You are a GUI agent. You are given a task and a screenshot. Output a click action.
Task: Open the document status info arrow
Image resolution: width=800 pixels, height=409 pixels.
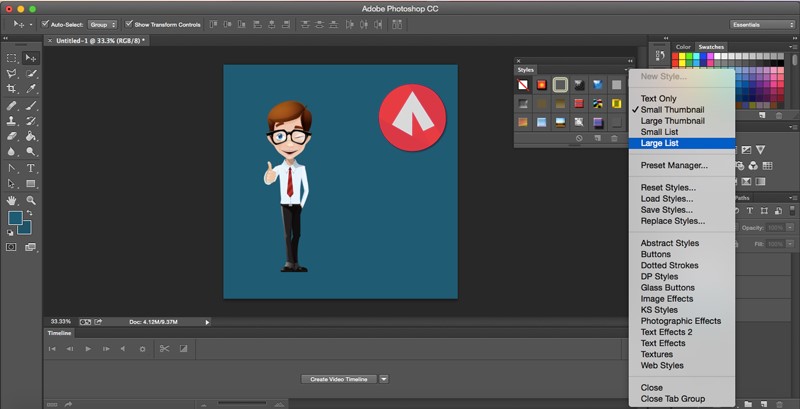coord(207,322)
